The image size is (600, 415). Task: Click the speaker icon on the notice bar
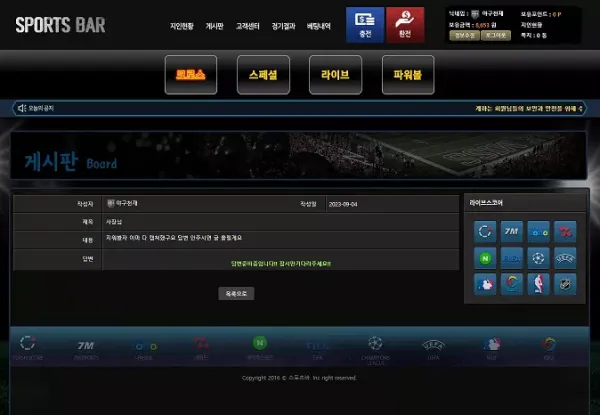pos(22,108)
